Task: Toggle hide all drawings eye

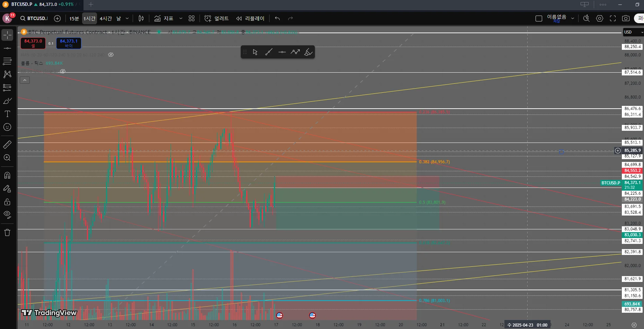Action: click(7, 215)
